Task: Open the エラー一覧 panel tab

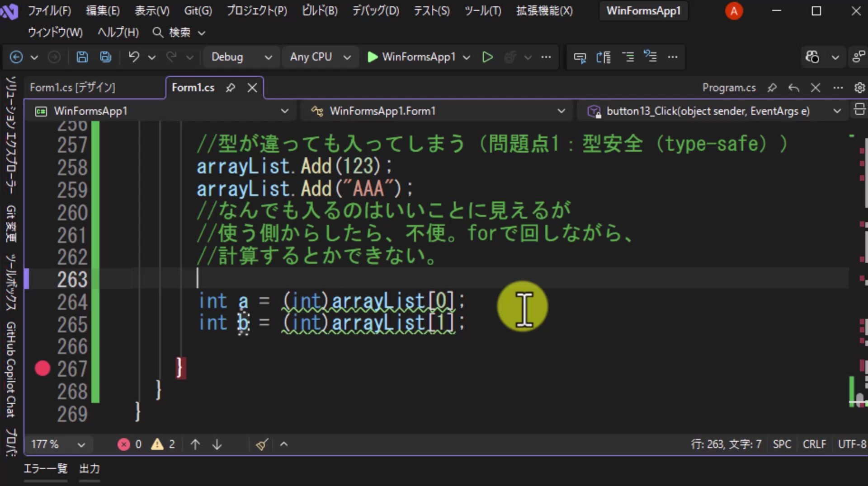Action: tap(45, 469)
